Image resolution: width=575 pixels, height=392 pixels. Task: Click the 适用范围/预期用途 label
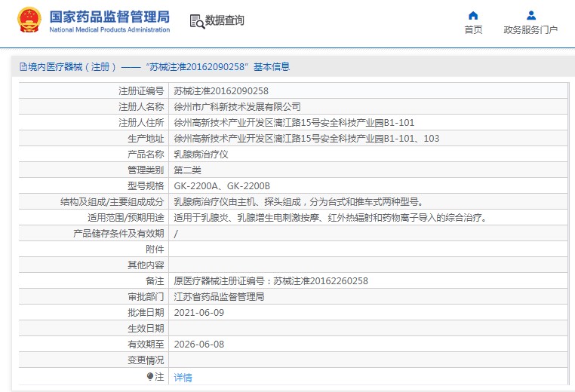click(x=125, y=217)
